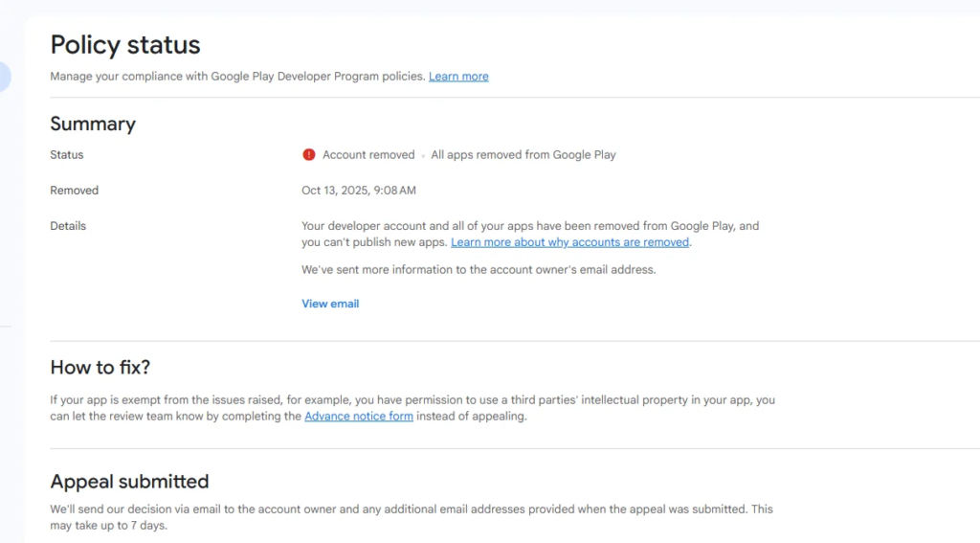This screenshot has width=980, height=543.
Task: Click the Removed row label
Action: tap(74, 191)
